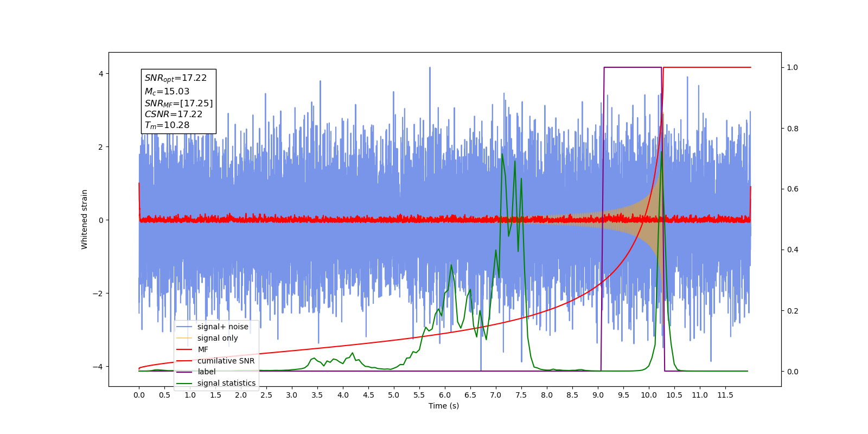Image resolution: width=868 pixels, height=434 pixels.
Task: Select the 'signal only' legend label
Action: pos(218,338)
